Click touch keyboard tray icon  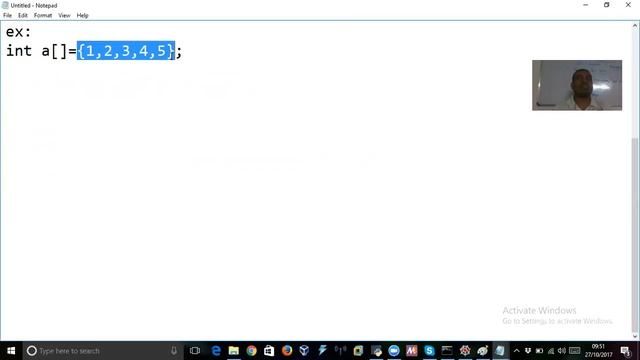[575, 351]
